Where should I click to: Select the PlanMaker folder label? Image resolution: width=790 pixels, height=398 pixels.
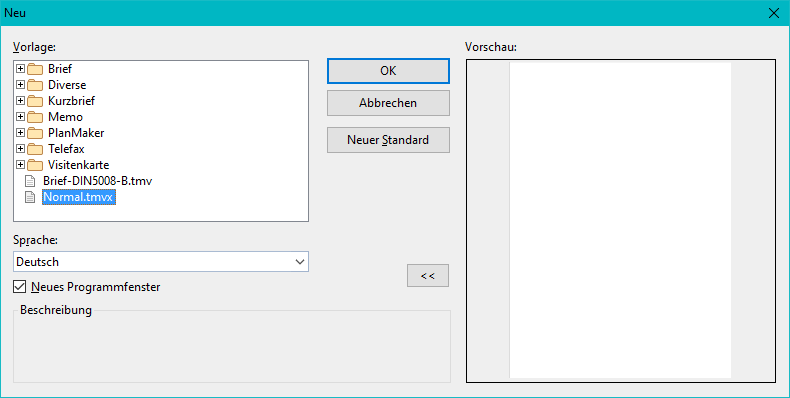(76, 133)
